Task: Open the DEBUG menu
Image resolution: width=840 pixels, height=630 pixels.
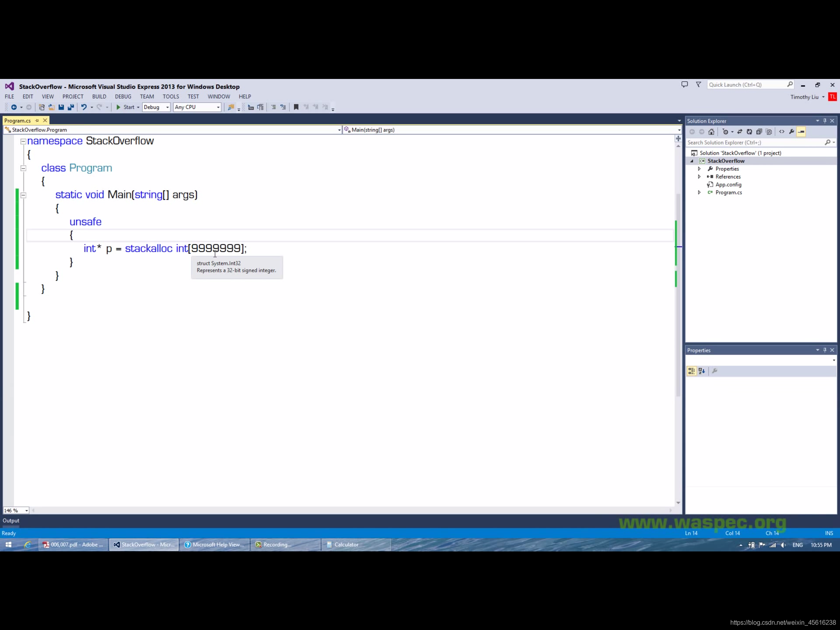Action: tap(123, 96)
